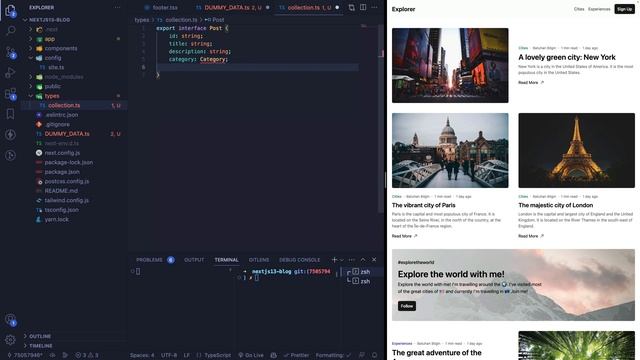The width and height of the screenshot is (640, 360).
Task: Switch to PROBLEMS panel tab
Action: tap(155, 260)
